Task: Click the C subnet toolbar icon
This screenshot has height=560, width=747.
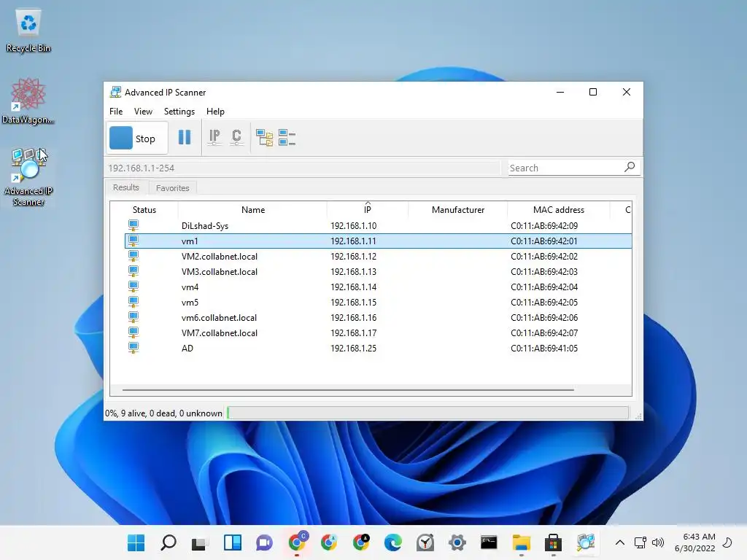Action: click(236, 138)
